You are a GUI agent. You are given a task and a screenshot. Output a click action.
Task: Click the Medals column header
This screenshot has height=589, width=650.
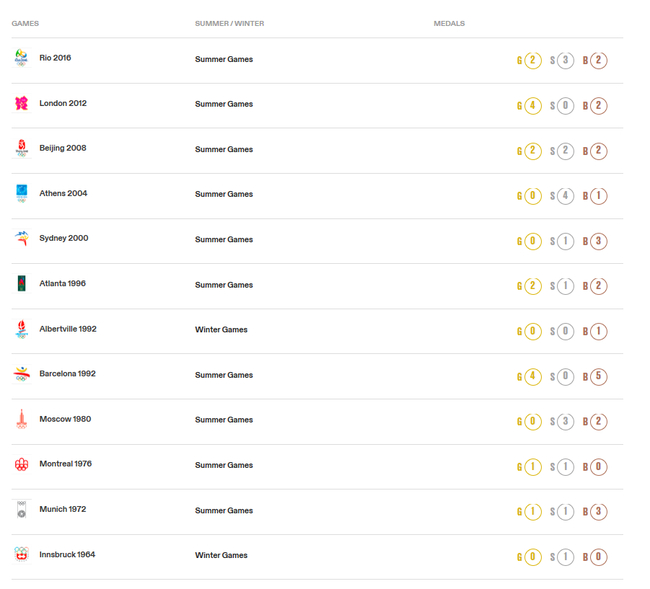pyautogui.click(x=449, y=23)
